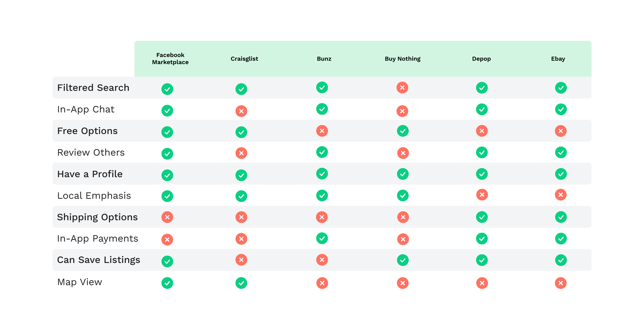Select the Facebook Marketplace column header
Viewport: 644px width, 330px height.
170,59
